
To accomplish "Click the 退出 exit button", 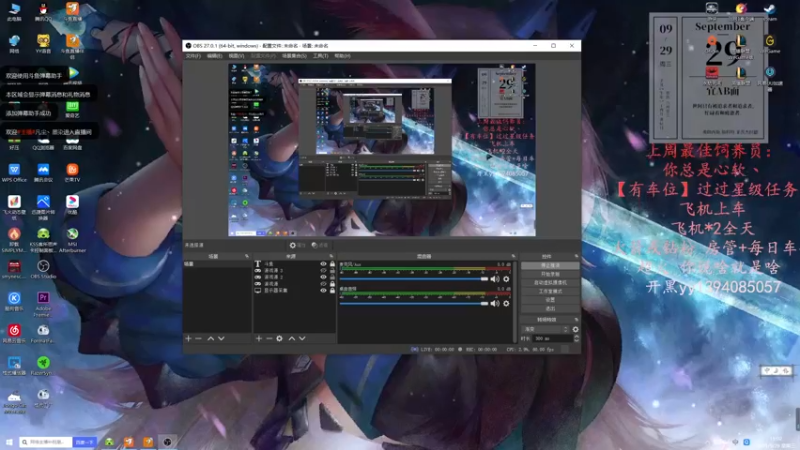I will pos(550,309).
